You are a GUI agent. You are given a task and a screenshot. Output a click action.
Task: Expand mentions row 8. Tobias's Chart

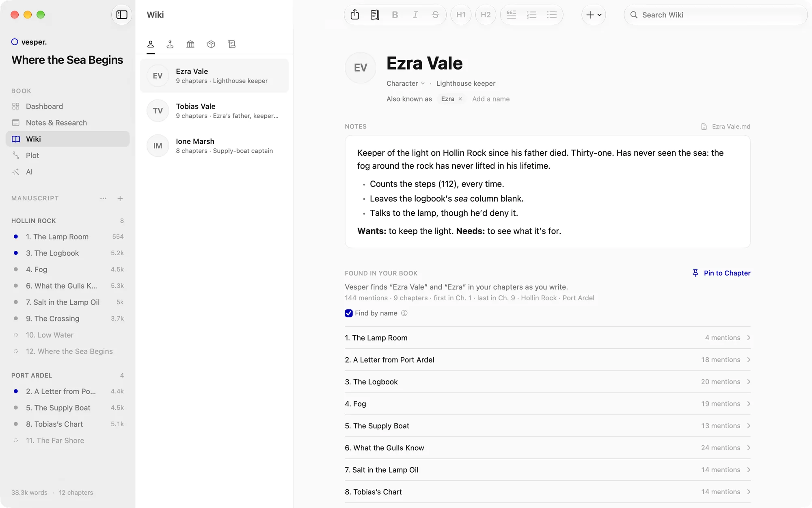[x=548, y=492]
